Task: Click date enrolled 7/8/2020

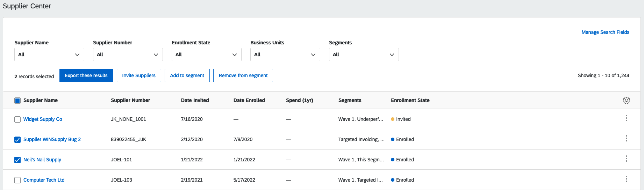Action: click(243, 139)
